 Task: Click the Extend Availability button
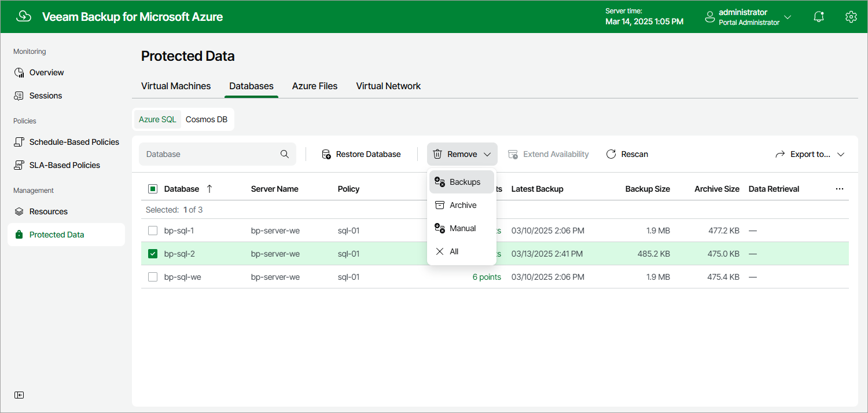[549, 154]
